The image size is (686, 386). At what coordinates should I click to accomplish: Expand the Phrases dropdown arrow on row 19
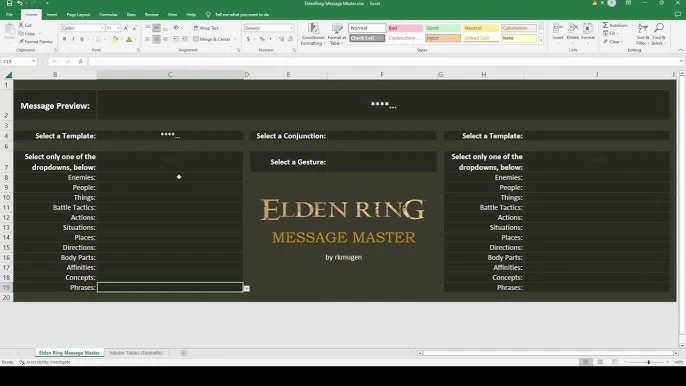point(247,288)
